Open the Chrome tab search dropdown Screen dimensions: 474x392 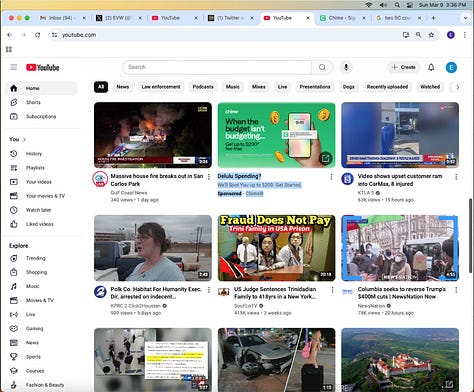[465, 18]
